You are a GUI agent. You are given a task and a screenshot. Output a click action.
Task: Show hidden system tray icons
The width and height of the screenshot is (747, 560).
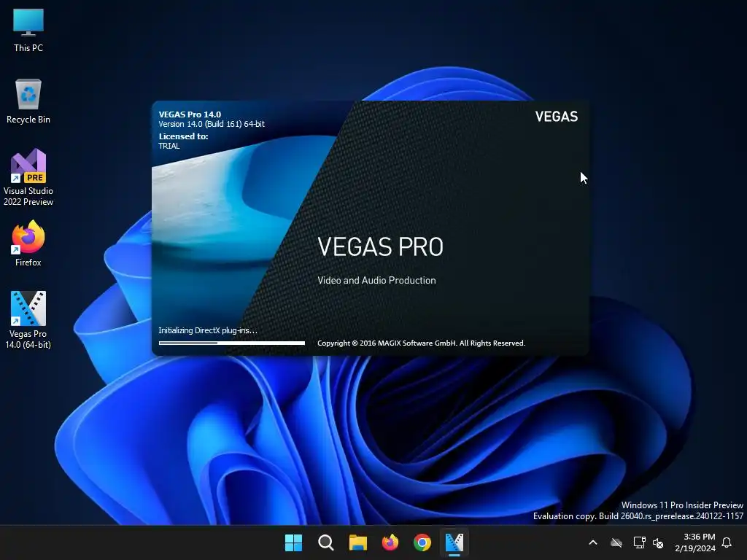593,542
